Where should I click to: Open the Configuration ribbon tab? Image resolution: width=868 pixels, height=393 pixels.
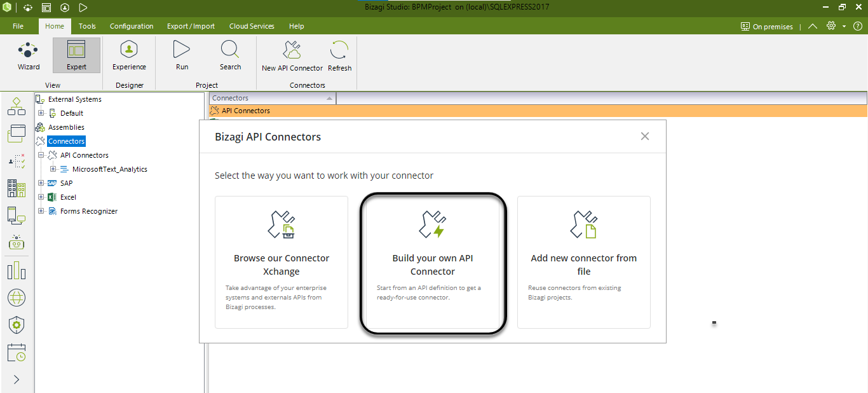tap(132, 26)
